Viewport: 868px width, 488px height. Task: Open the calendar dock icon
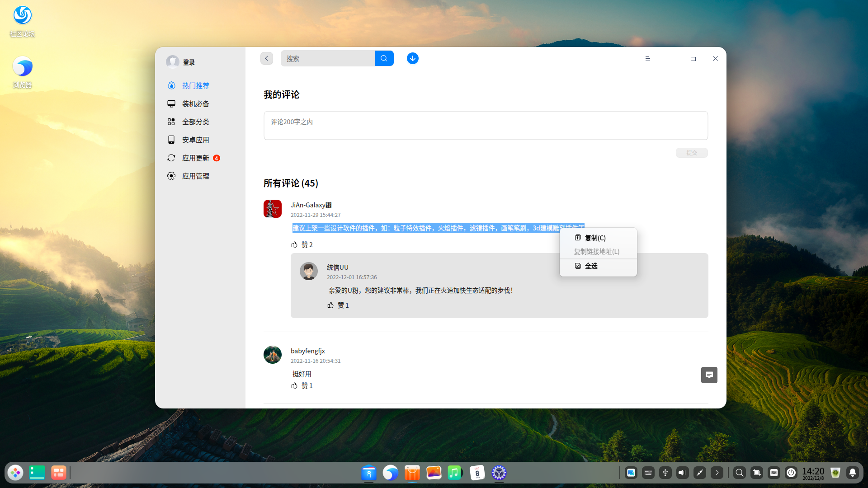(x=477, y=473)
